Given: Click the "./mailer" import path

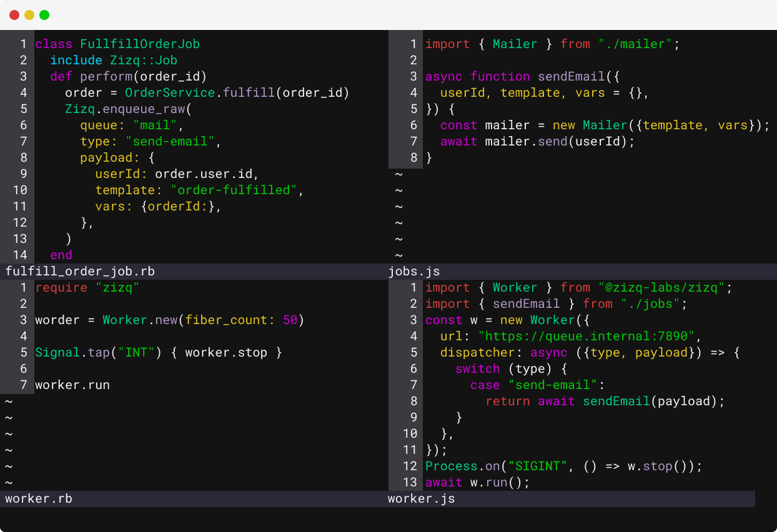Looking at the screenshot, I should click(635, 44).
